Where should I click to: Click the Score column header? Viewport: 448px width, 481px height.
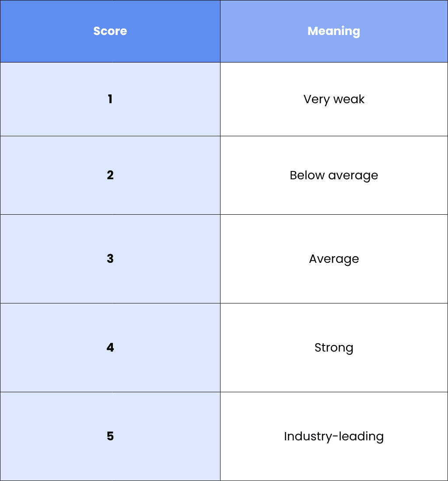pyautogui.click(x=110, y=31)
